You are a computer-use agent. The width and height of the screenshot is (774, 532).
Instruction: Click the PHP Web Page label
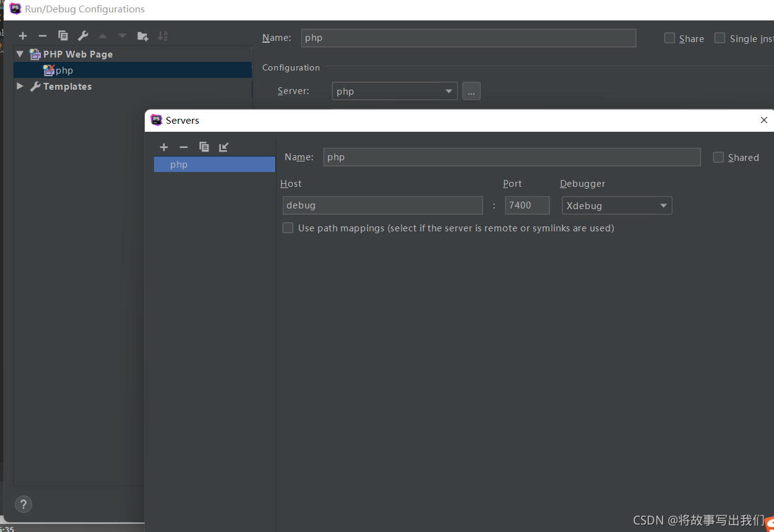coord(78,54)
